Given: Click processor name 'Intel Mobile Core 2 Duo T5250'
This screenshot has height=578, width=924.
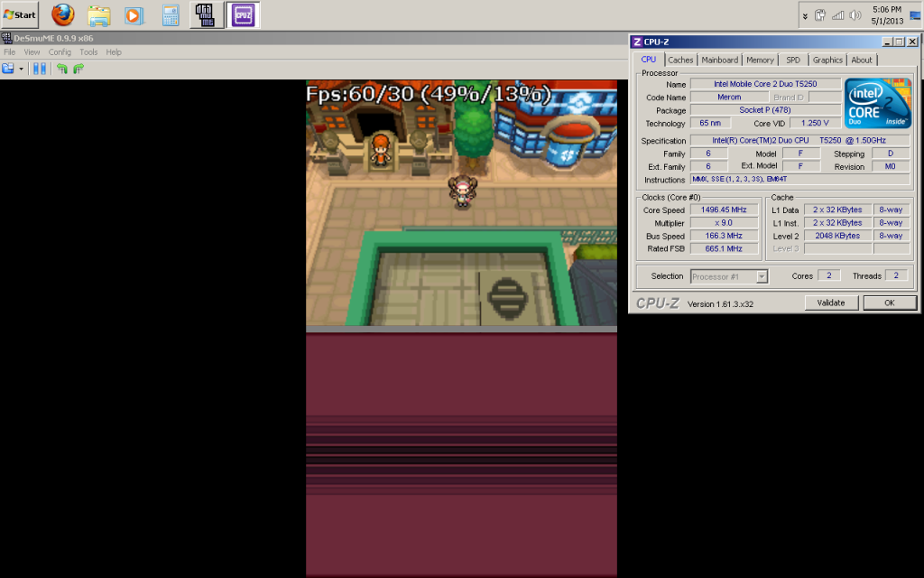Looking at the screenshot, I should (x=765, y=84).
